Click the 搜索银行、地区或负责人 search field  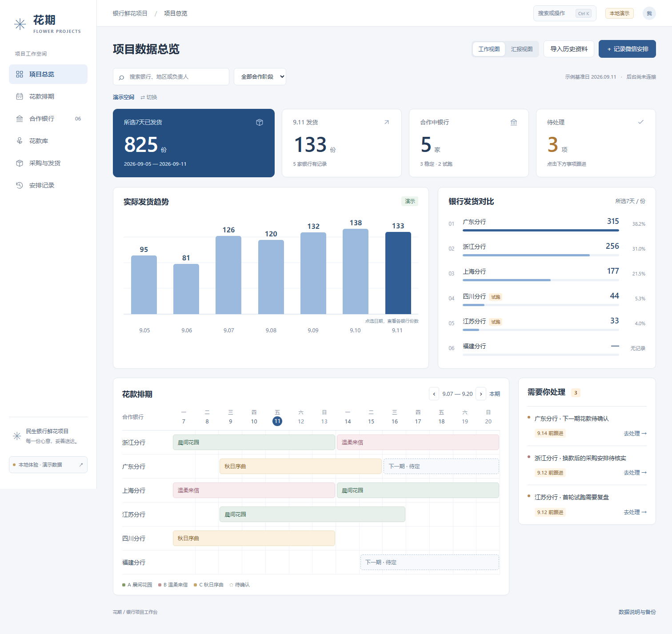tap(171, 77)
